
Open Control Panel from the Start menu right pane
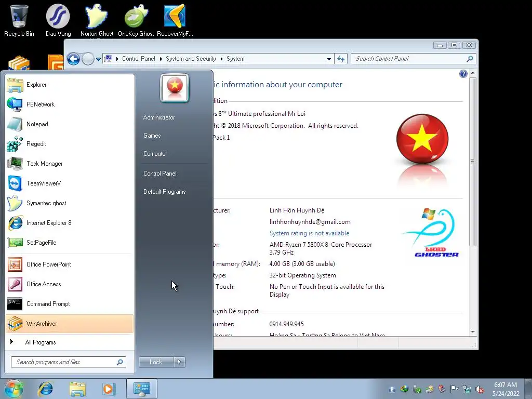point(160,174)
